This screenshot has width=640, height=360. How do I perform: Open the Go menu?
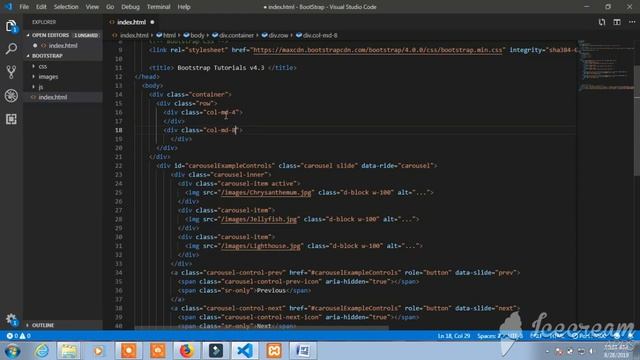click(110, 7)
